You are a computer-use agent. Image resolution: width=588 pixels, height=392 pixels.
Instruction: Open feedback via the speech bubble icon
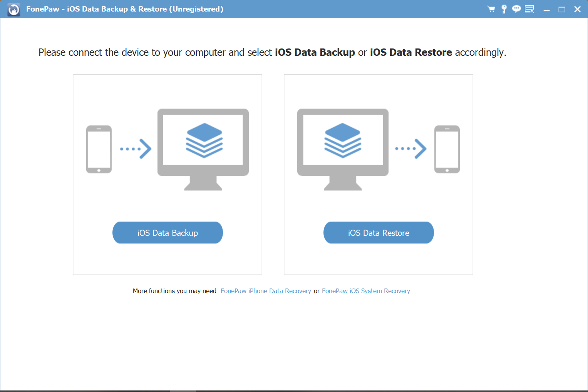pos(516,9)
